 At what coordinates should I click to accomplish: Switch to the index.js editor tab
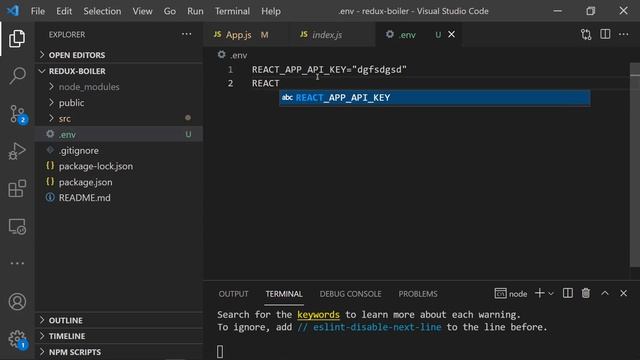point(331,35)
